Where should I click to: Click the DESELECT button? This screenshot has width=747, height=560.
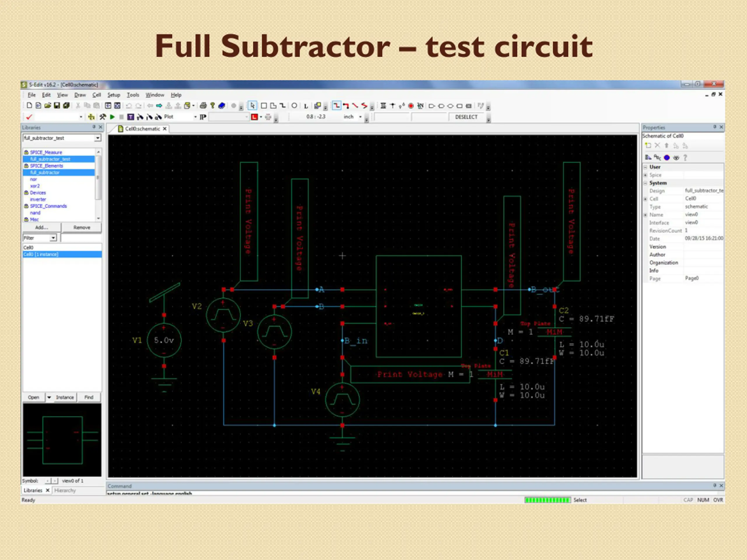(466, 117)
